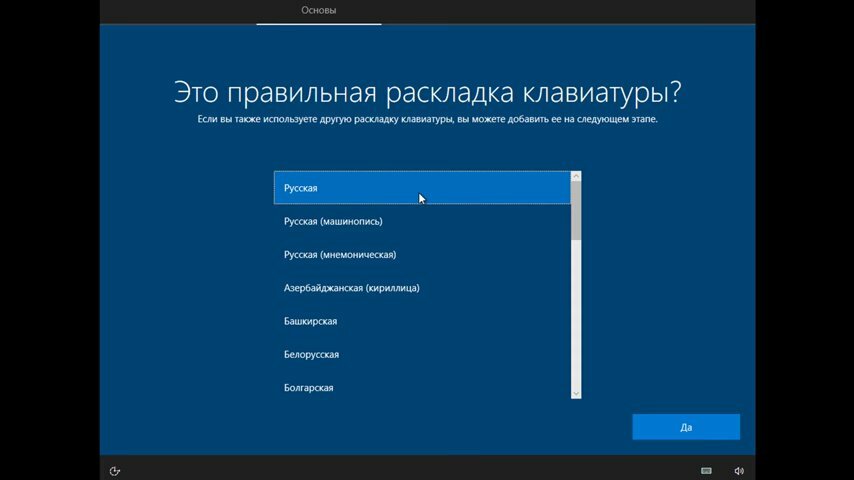The width and height of the screenshot is (854, 480).
Task: Select the Болгарская layout
Action: point(422,387)
